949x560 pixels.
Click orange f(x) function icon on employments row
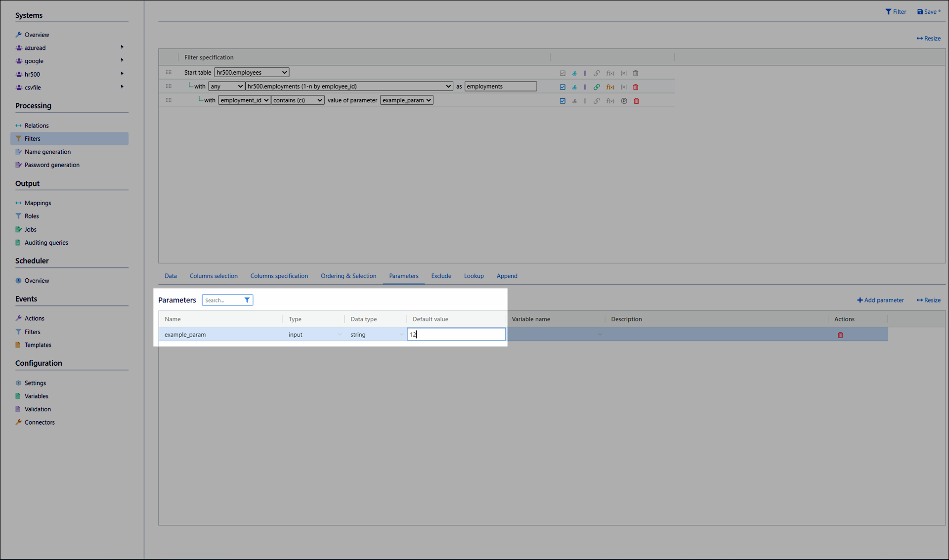tap(610, 87)
